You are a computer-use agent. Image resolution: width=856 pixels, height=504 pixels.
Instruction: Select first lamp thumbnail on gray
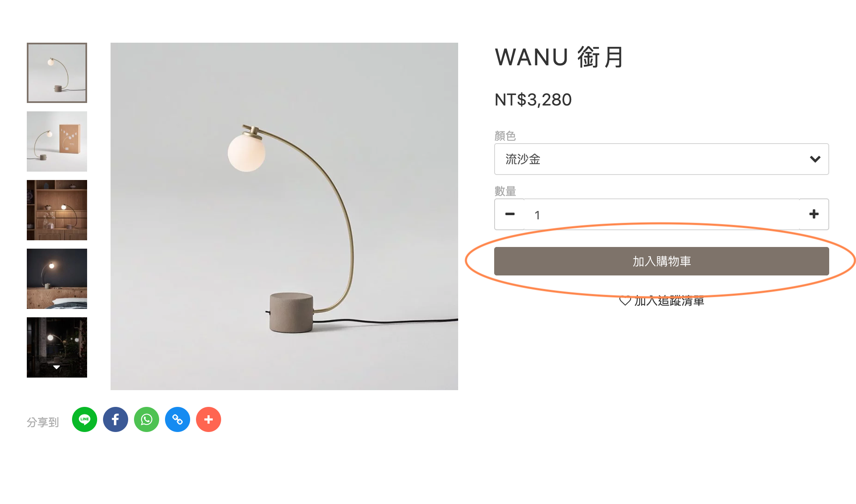point(57,73)
